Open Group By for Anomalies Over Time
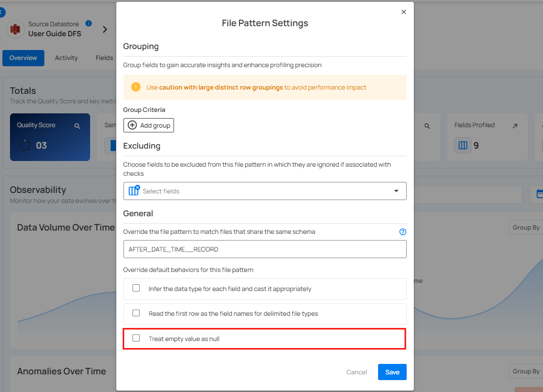The height and width of the screenshot is (392, 543). 526,372
